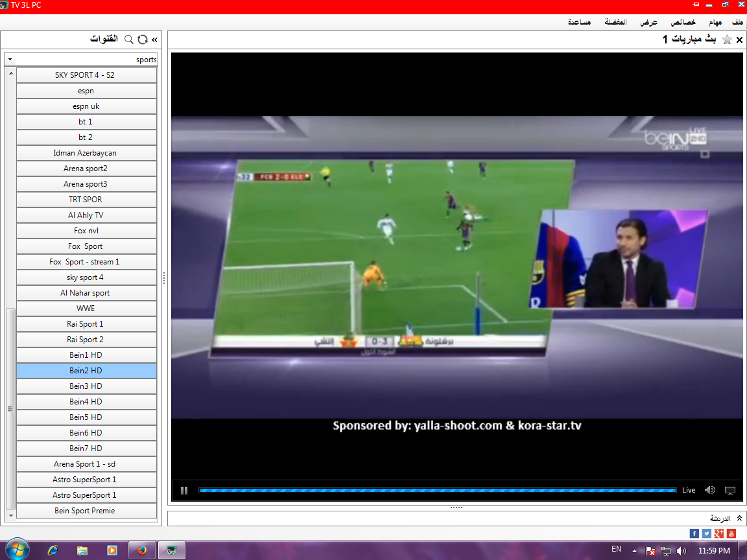
Task: Close the stream tab with X icon
Action: [x=739, y=40]
